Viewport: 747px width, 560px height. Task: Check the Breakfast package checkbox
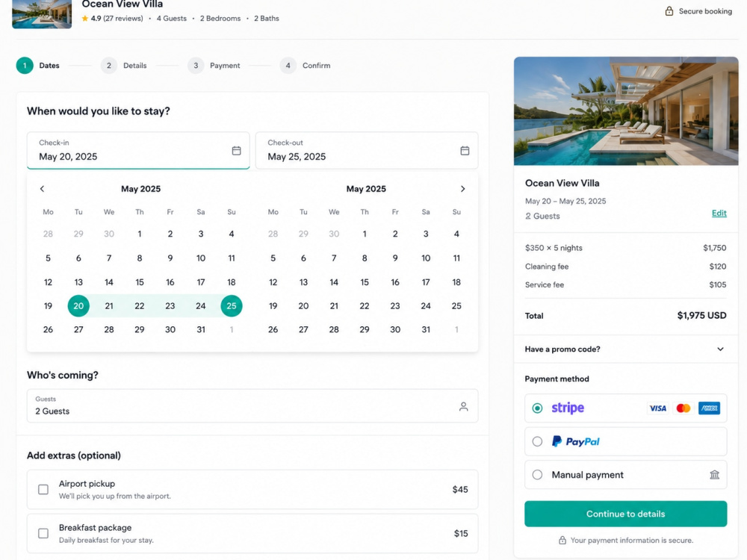43,533
